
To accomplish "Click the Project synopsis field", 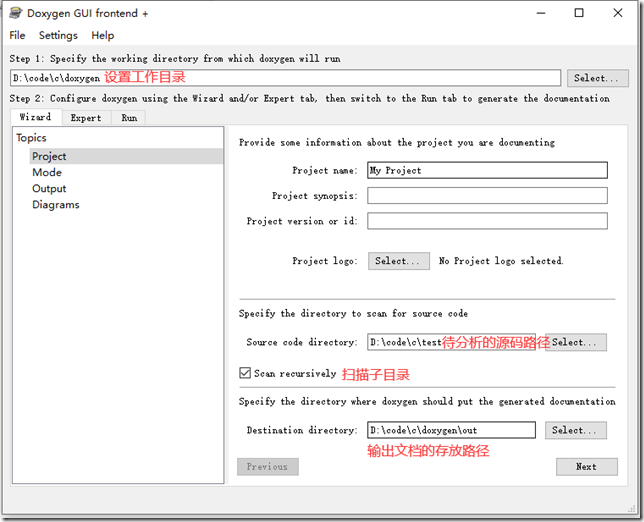I will pyautogui.click(x=487, y=195).
